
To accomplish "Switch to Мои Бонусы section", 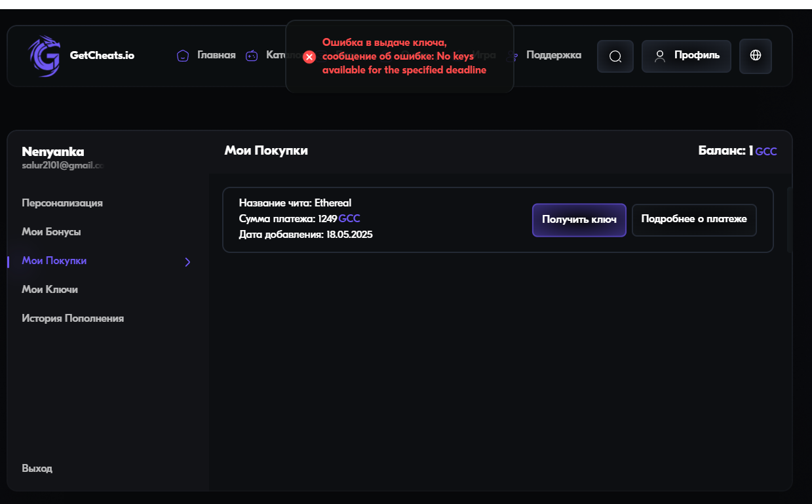I will pyautogui.click(x=51, y=232).
